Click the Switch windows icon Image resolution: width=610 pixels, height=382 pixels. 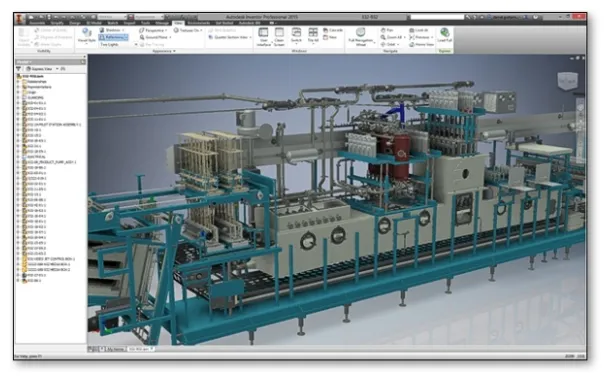(296, 32)
